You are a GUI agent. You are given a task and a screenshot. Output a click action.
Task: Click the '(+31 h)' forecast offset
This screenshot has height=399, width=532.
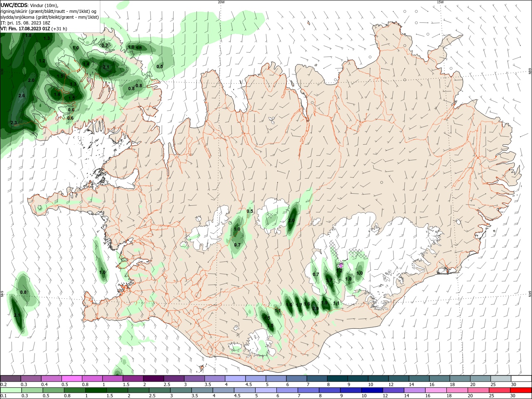click(x=59, y=29)
